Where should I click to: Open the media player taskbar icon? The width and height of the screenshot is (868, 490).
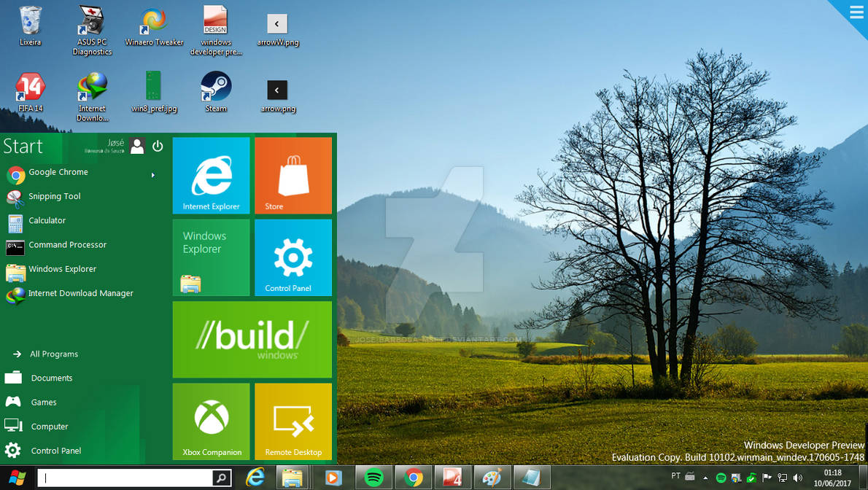point(333,478)
